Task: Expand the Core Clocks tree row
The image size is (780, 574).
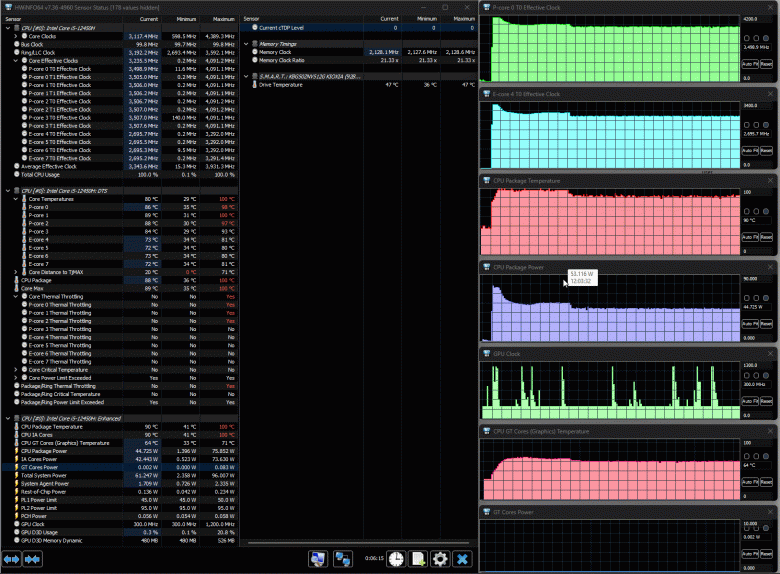Action: point(14,36)
